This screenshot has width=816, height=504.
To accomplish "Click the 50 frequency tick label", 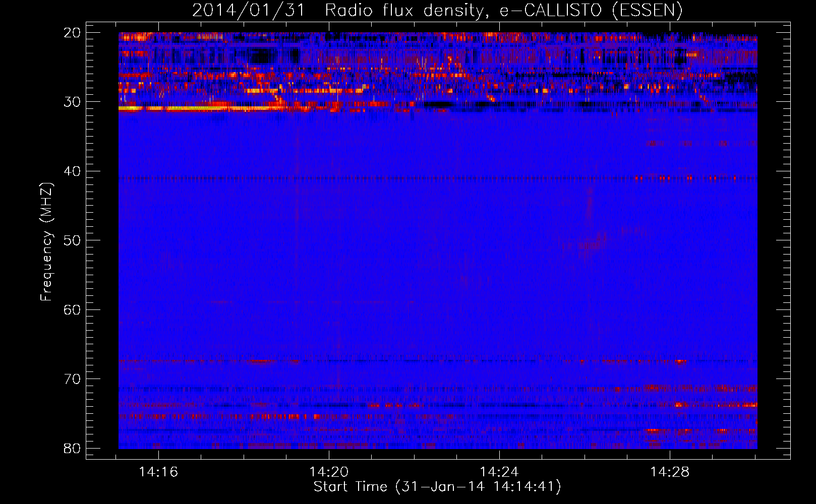I will click(72, 240).
